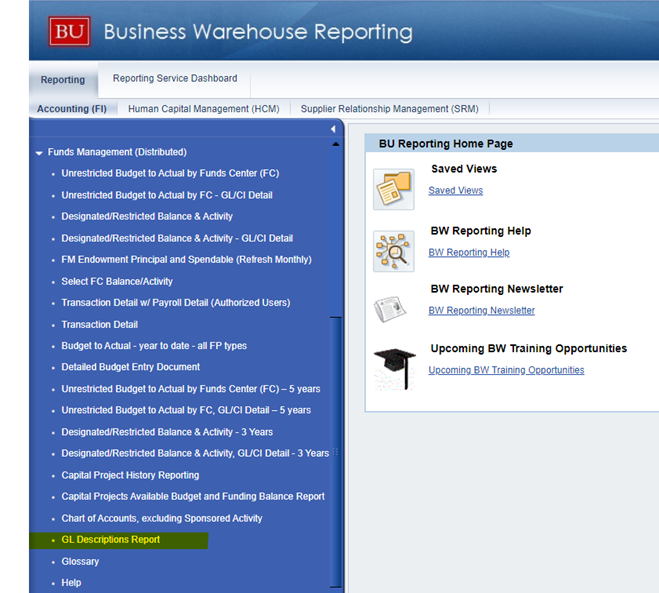The height and width of the screenshot is (593, 659).
Task: Open the Upcoming BW Training Opportunities link
Action: click(506, 370)
